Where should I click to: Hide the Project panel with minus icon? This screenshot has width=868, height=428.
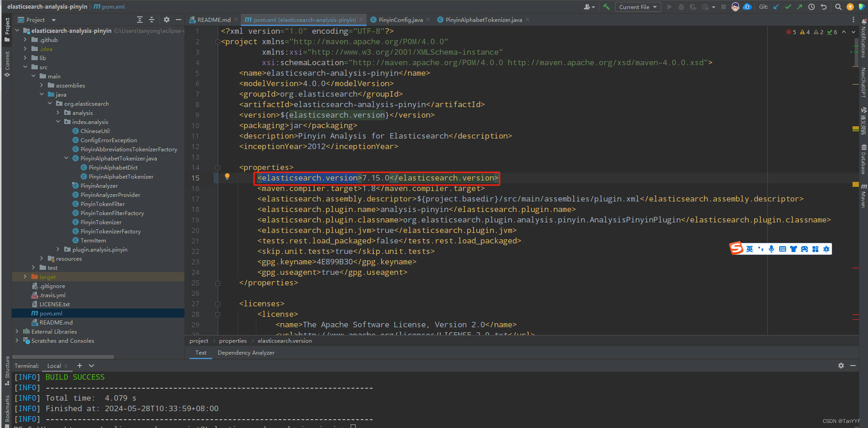point(179,20)
